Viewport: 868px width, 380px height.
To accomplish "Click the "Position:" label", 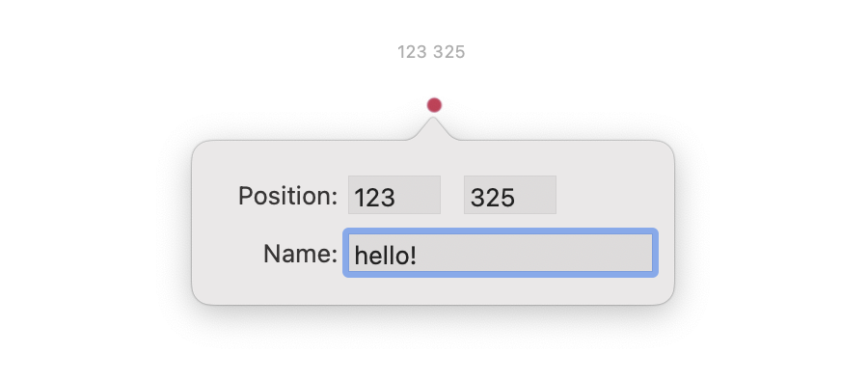I will tap(287, 196).
